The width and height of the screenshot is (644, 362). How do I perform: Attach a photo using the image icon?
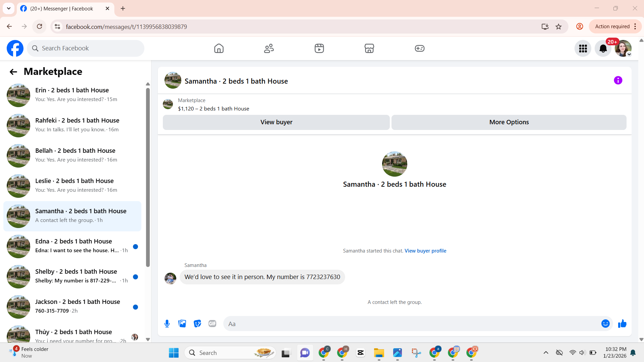point(182,324)
